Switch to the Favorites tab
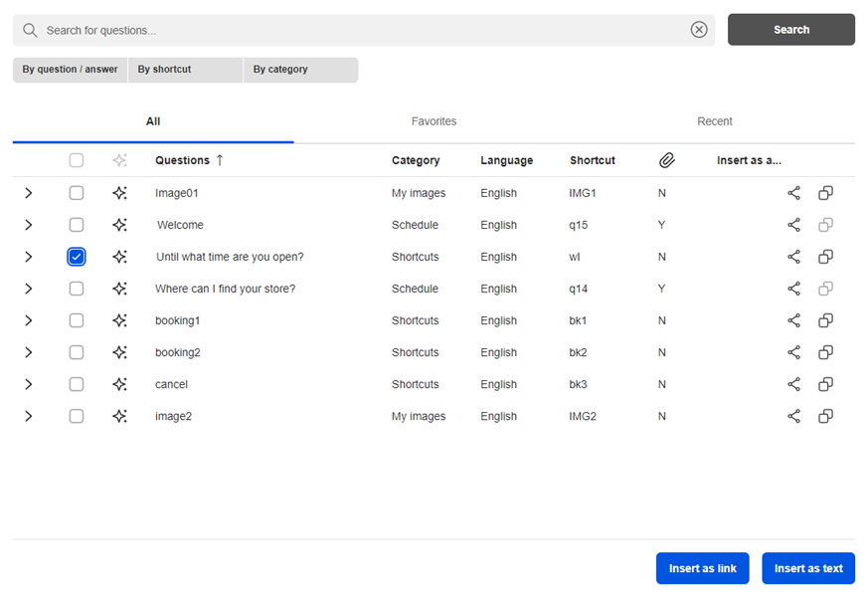The image size is (868, 597). (434, 121)
